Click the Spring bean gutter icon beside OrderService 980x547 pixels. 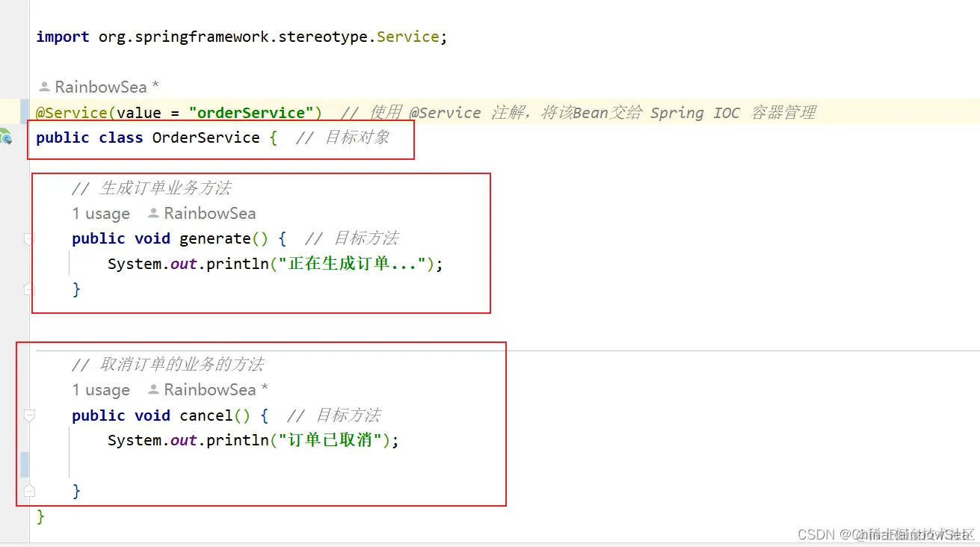5,137
